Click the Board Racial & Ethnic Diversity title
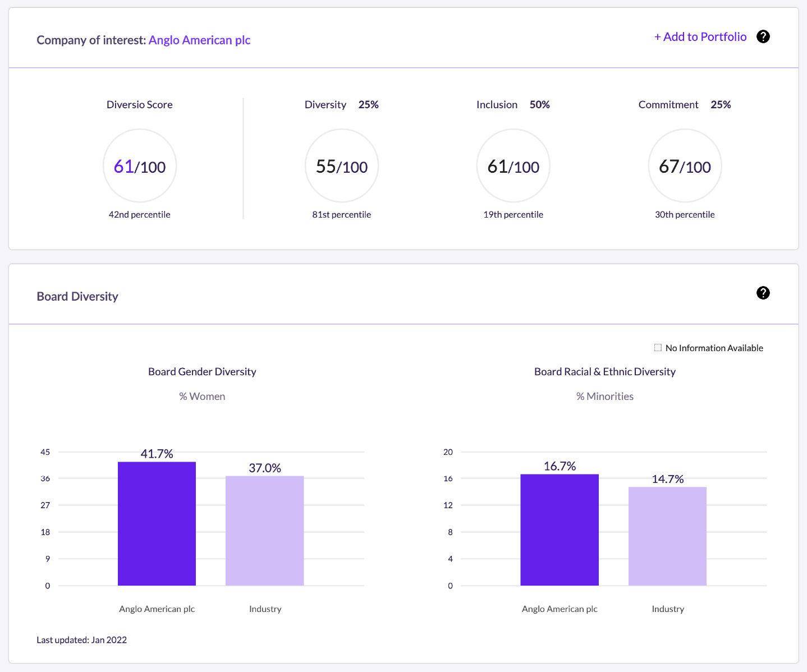Viewport: 807px width, 672px height. 605,371
